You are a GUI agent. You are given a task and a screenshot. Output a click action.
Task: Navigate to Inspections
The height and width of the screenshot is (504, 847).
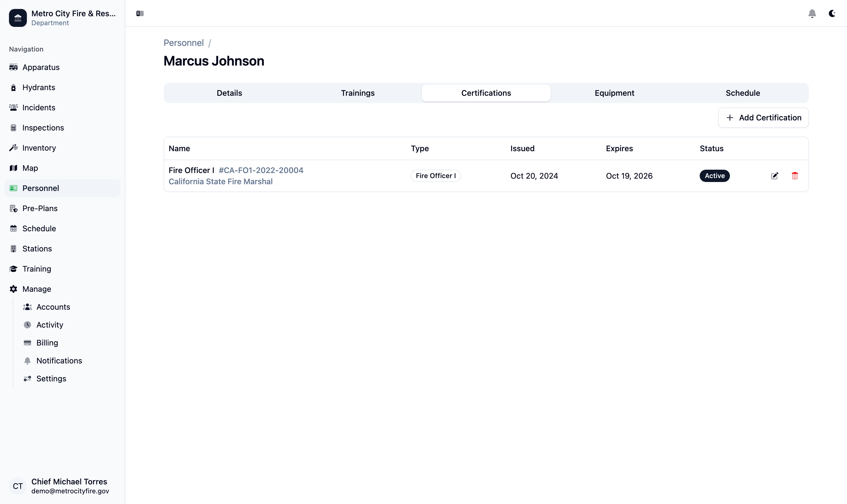coord(43,128)
